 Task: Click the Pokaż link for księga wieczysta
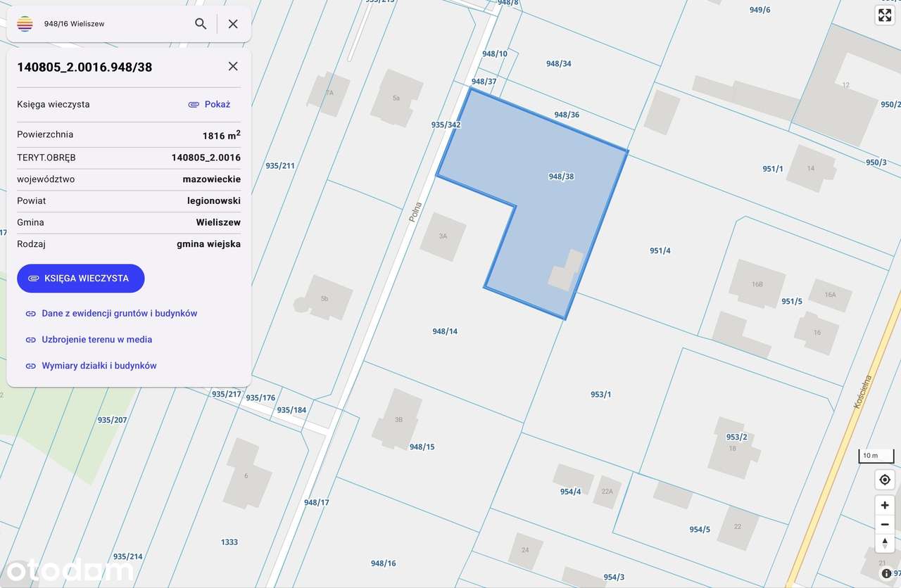(x=209, y=104)
